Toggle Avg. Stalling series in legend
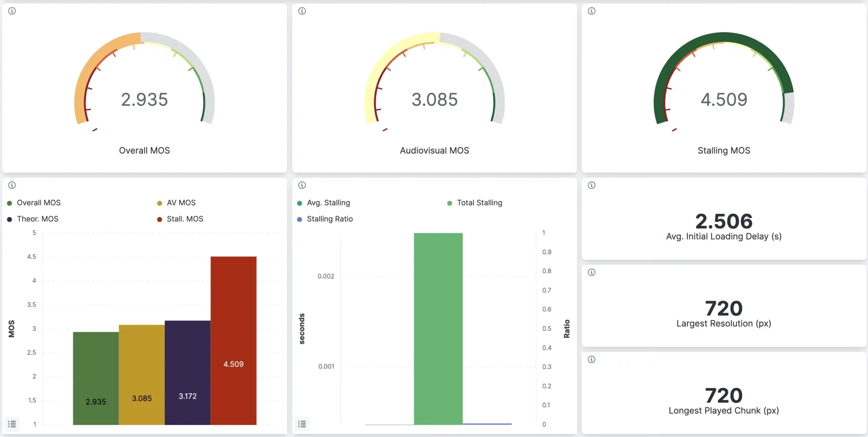Viewport: 868px width, 437px height. tap(324, 203)
